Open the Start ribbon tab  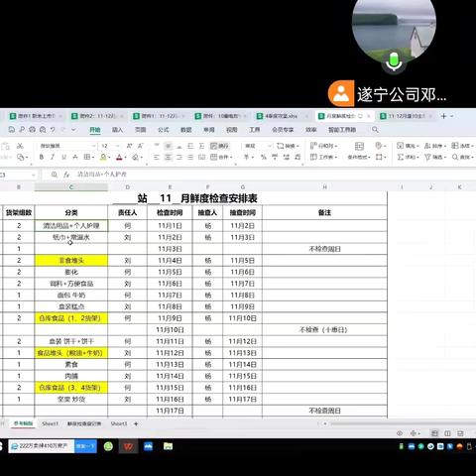pyautogui.click(x=95, y=130)
